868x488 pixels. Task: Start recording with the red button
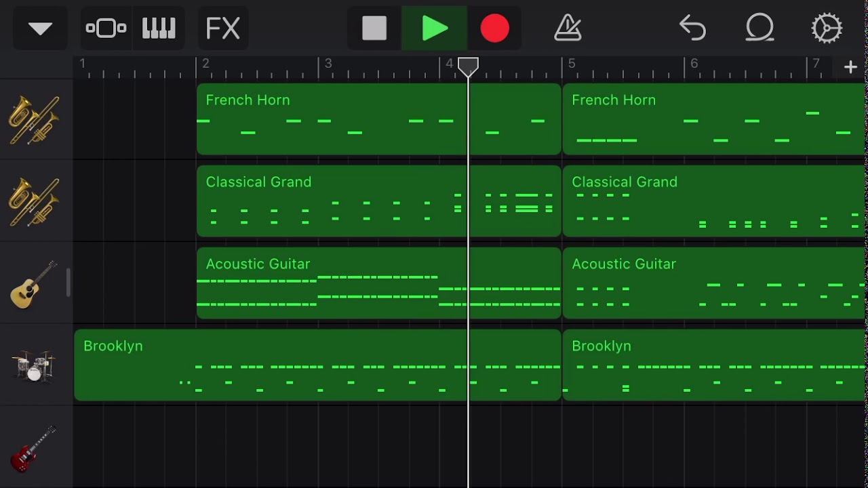494,28
